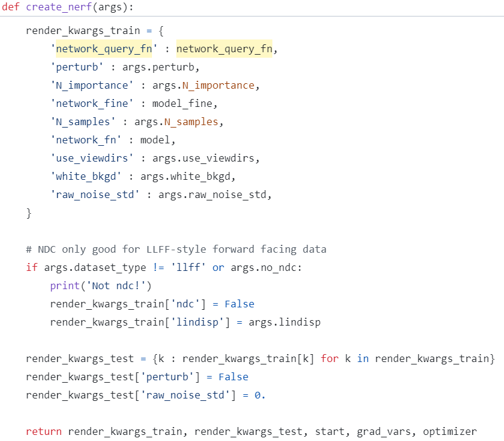Click False assigned to the 'ndc' key
This screenshot has width=504, height=441.
240,304
